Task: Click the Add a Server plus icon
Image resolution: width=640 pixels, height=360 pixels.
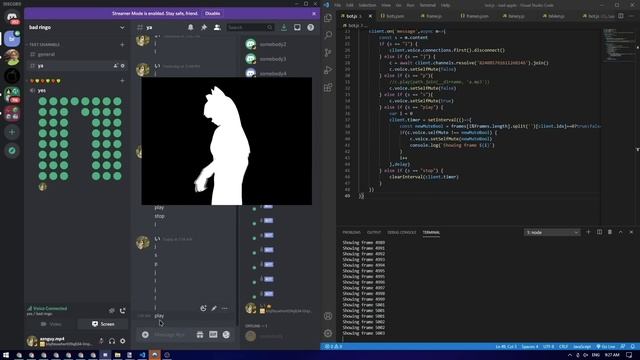Action: (x=12, y=132)
